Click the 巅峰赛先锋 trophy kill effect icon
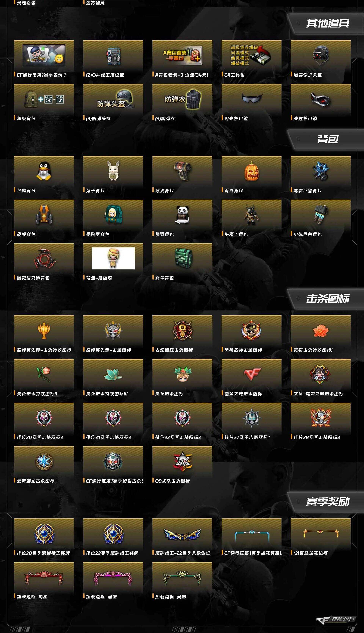Screen dimensions: 364x633 (44, 331)
